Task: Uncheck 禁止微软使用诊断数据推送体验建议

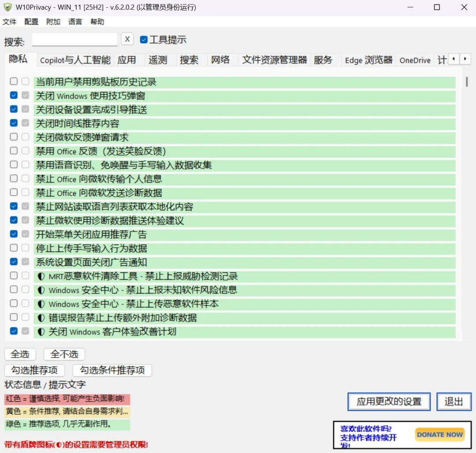Action: [14, 220]
